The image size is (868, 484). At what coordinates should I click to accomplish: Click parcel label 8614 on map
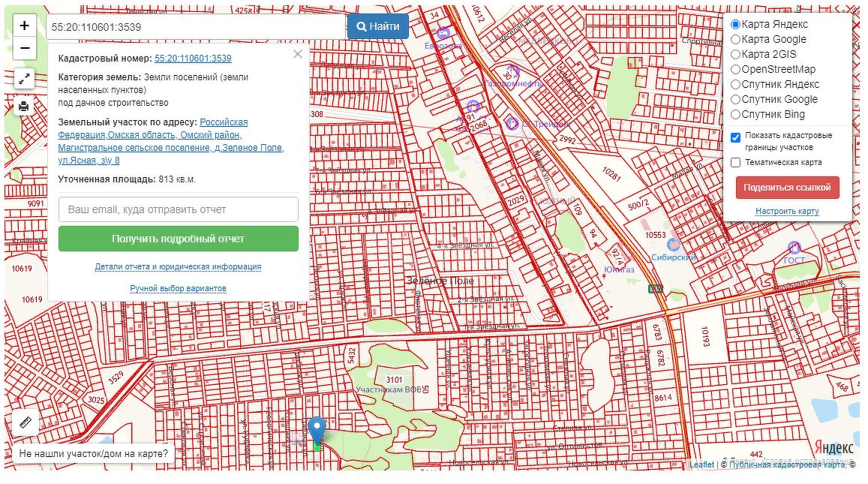662,398
